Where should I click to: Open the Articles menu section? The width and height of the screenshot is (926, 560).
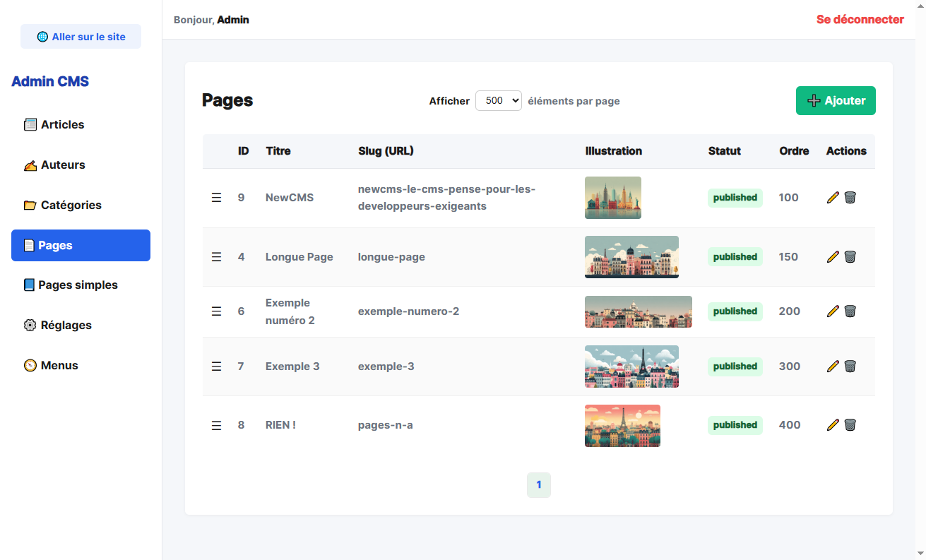[62, 124]
